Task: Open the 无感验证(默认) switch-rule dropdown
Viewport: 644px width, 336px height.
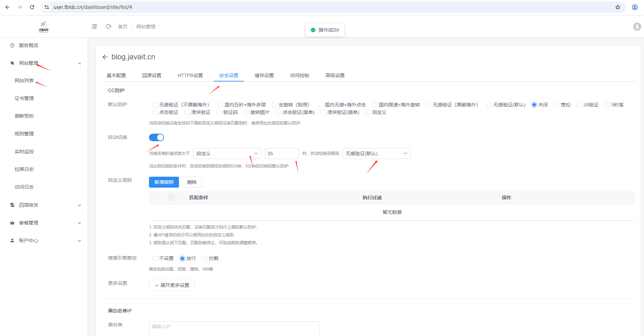Action: (377, 154)
